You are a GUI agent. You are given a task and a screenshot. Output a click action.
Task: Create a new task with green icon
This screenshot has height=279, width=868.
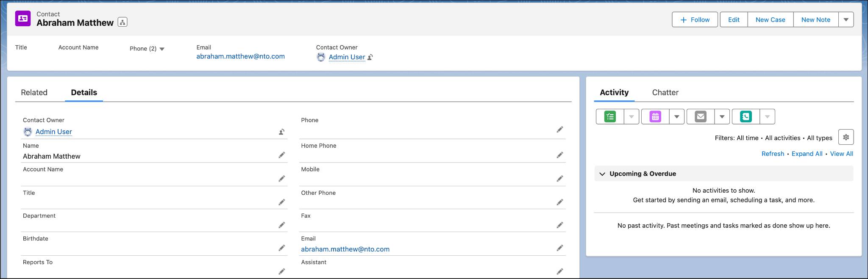tap(610, 116)
